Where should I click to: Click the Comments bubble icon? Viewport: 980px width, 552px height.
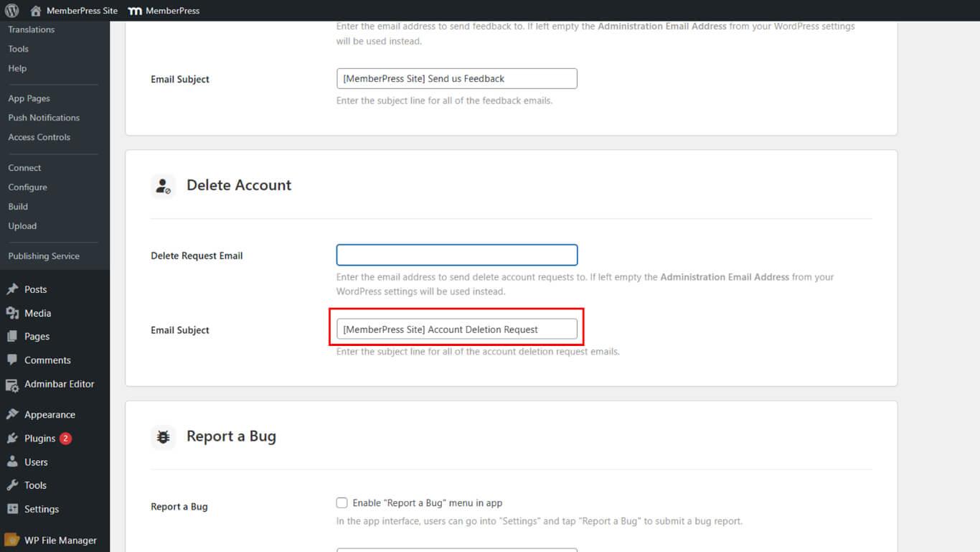pyautogui.click(x=12, y=360)
